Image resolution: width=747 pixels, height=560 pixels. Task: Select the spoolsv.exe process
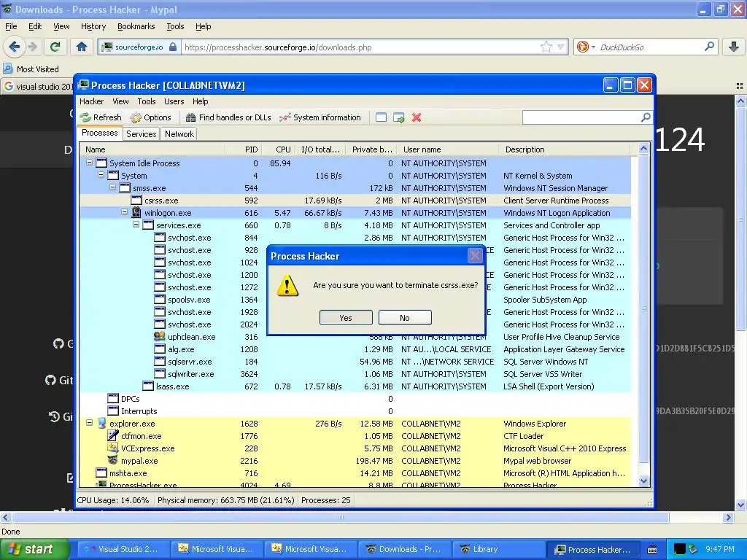(355, 300)
